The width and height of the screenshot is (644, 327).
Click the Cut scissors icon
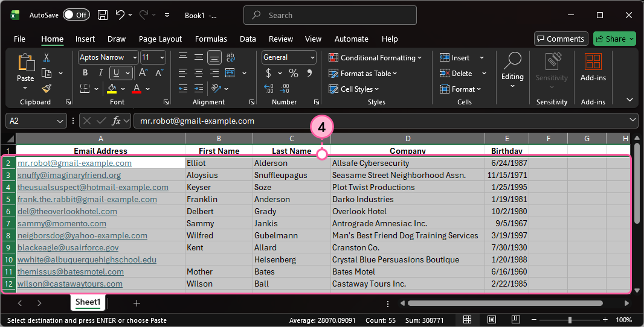47,57
